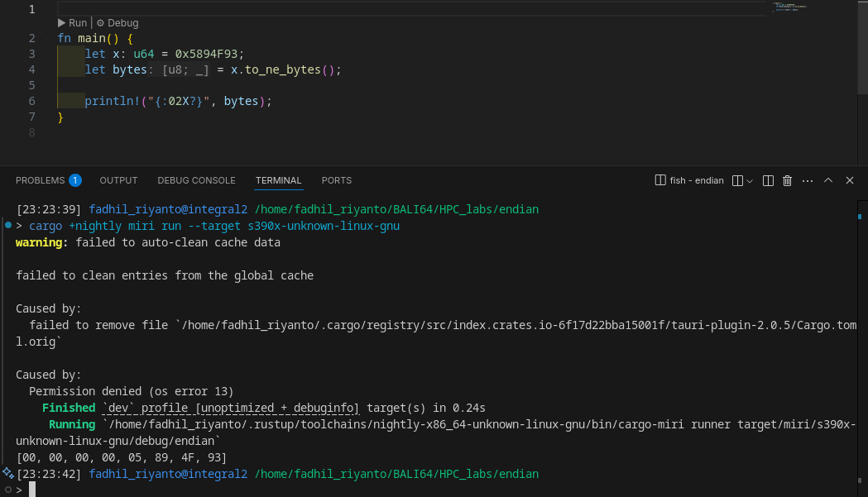
Task: Split the terminal with the split icon
Action: 768,180
